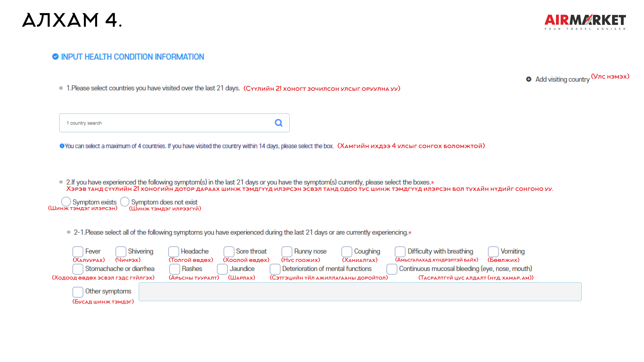Check Difficulty with breathing checkbox

400,252
